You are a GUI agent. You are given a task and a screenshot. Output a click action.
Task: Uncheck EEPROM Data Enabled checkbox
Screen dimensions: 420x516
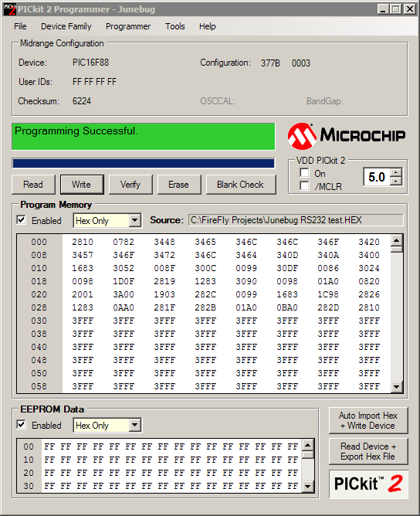[22, 425]
